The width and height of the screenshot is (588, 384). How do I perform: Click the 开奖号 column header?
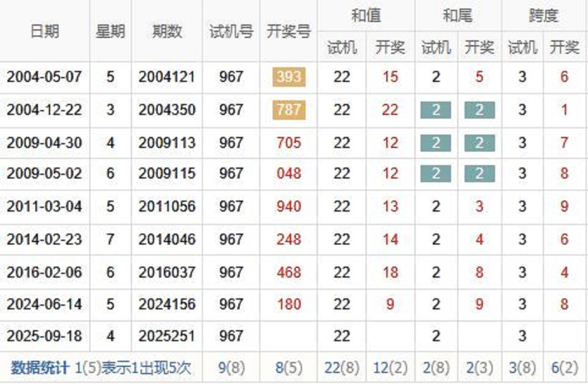288,31
